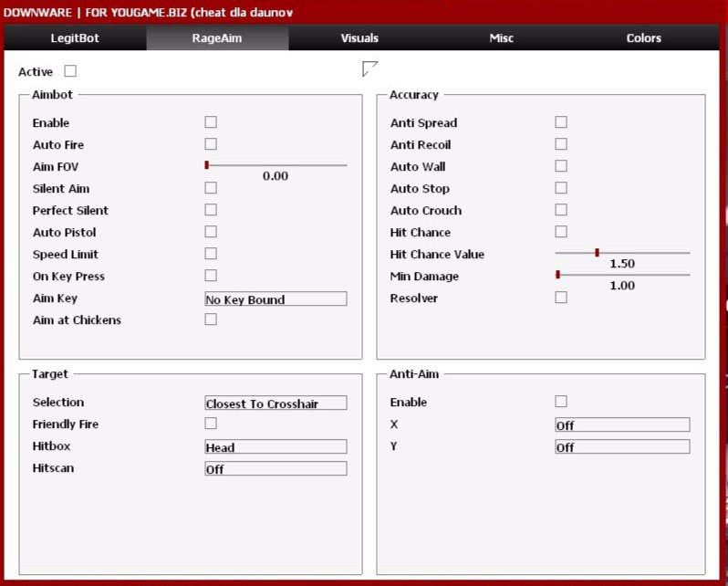Check the Auto Wall box
The height and width of the screenshot is (586, 728).
coord(561,166)
